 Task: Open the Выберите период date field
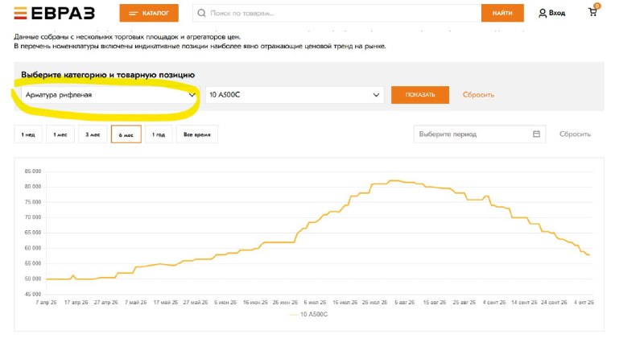coord(479,134)
